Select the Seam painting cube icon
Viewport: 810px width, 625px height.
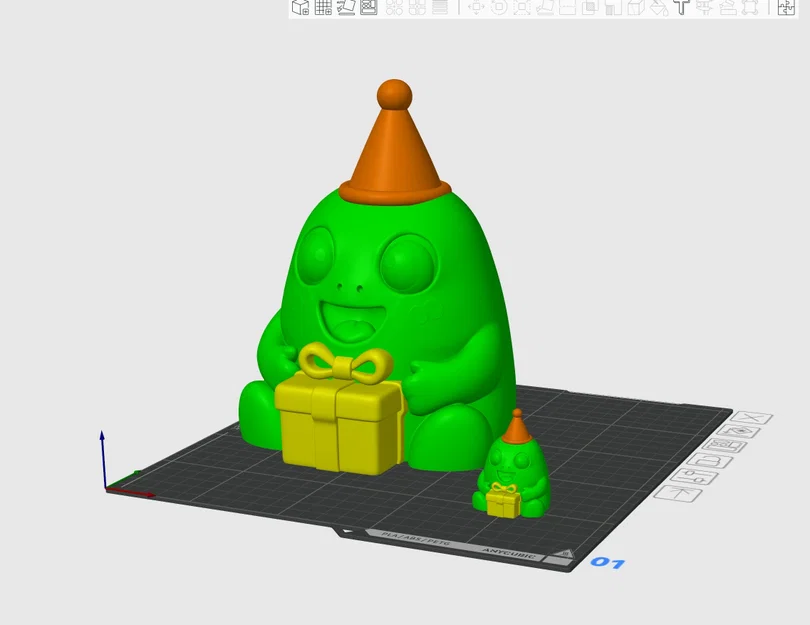(x=636, y=7)
